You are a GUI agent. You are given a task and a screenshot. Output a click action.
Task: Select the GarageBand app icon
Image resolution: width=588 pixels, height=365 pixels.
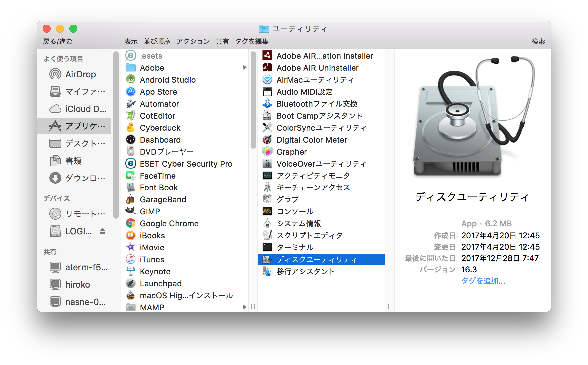point(131,199)
